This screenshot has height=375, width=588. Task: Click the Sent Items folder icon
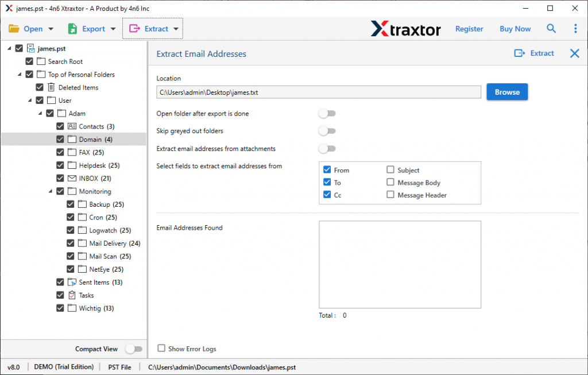(x=72, y=282)
